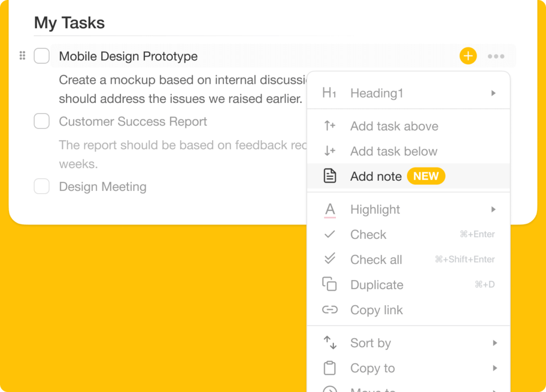Click the My Tasks heading
Image resolution: width=546 pixels, height=392 pixels.
pos(69,23)
